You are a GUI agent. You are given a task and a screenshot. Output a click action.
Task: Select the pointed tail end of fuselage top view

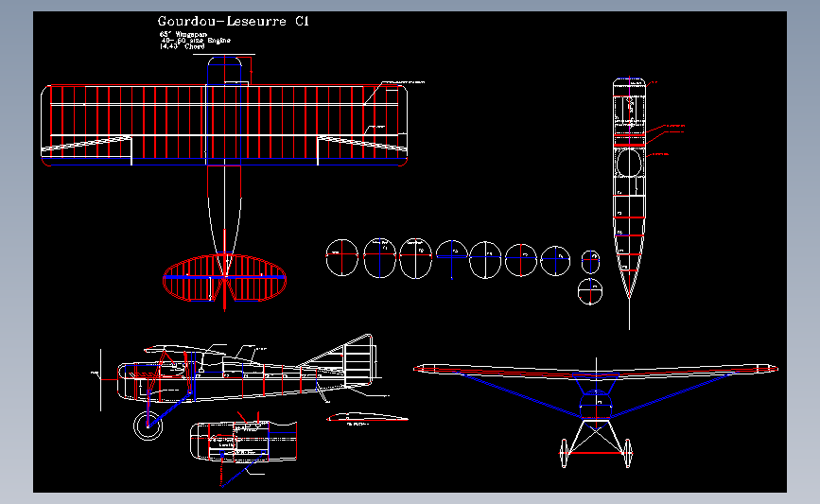[629, 285]
